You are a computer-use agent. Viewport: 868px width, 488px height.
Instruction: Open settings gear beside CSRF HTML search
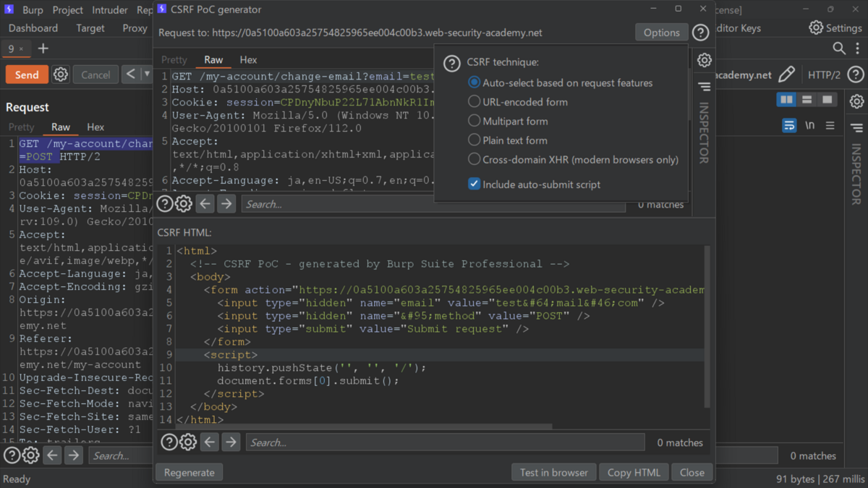pyautogui.click(x=188, y=442)
